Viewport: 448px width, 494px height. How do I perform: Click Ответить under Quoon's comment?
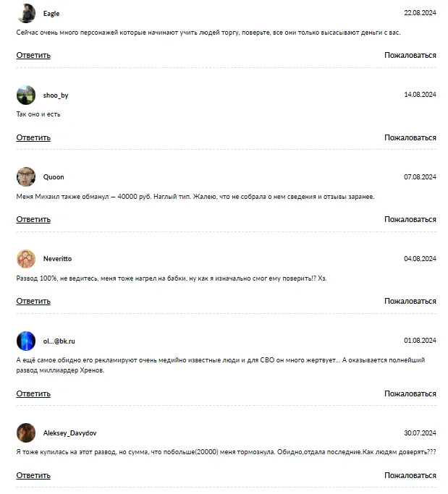33,219
